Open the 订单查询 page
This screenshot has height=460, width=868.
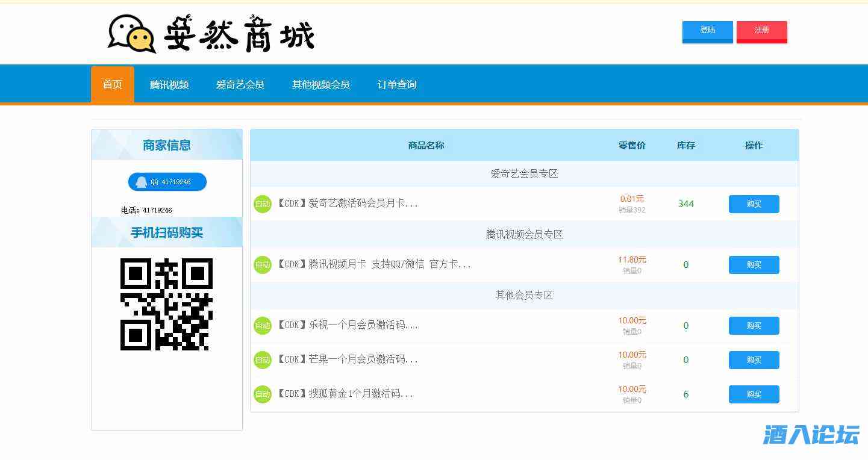[x=396, y=85]
